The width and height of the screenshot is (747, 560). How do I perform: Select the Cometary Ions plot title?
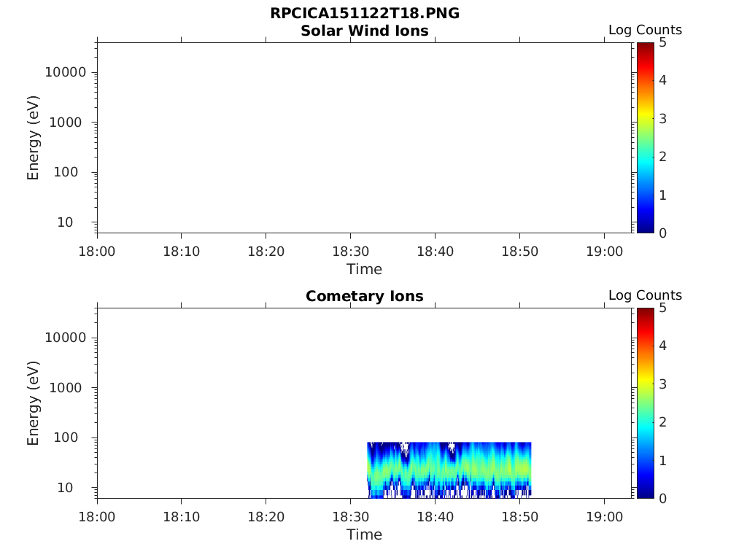point(365,296)
